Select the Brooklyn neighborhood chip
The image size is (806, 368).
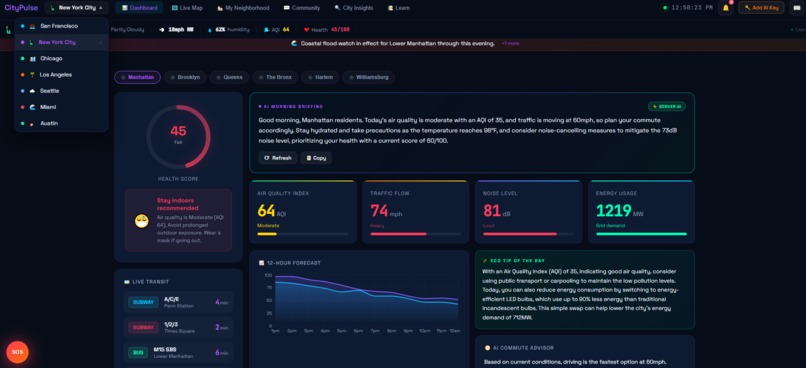tap(185, 77)
